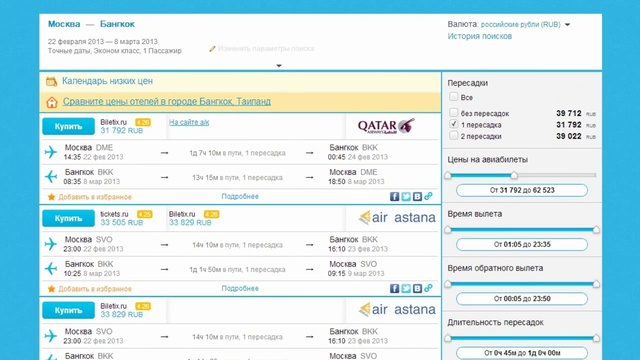Image resolution: width=640 pixels, height=360 pixels.
Task: Share the tickets.ru offer on VKontakte
Action: 417,288
